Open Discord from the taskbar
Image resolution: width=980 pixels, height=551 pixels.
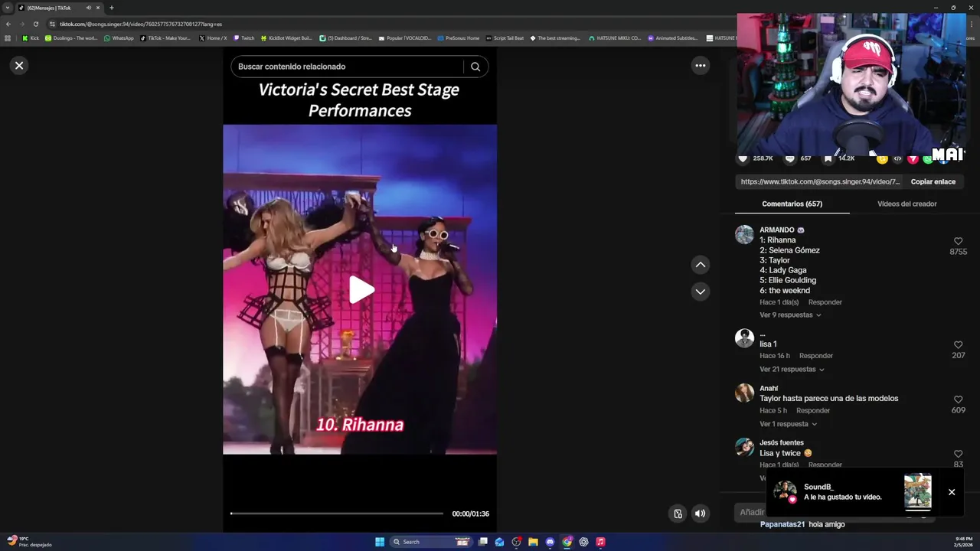pos(550,542)
